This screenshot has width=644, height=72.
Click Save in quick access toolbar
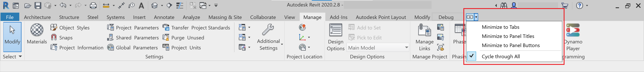(38, 5)
